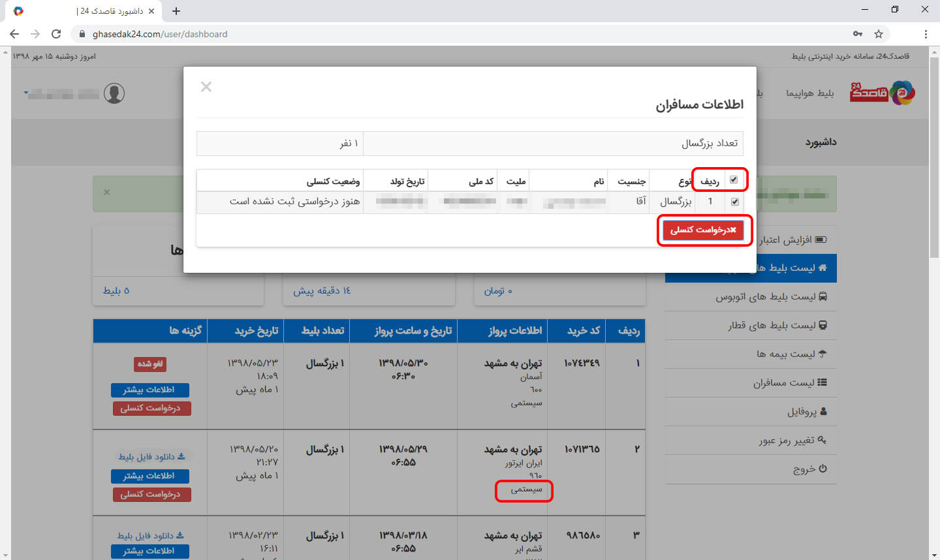Open saved password key icon
Screen dimensions: 940x560
click(858, 34)
